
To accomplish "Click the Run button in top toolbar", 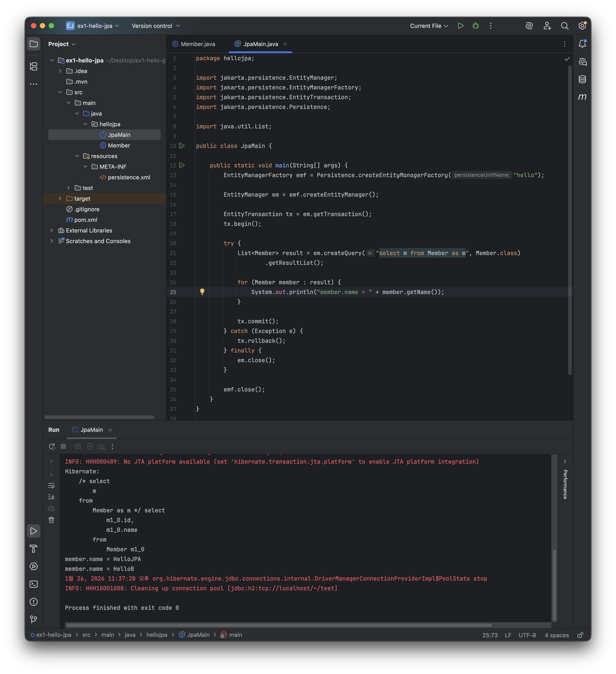I will click(x=460, y=26).
